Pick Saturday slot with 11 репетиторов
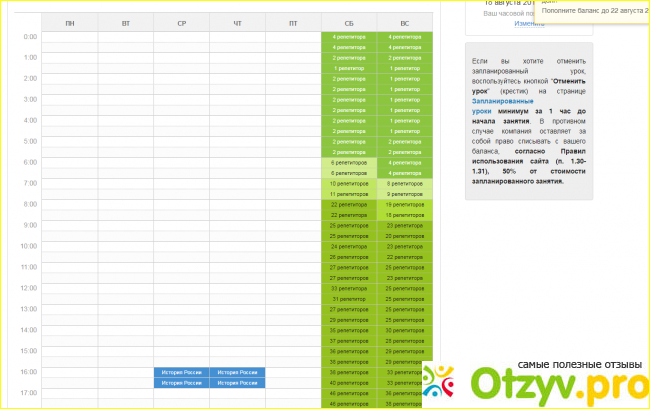 (349, 194)
